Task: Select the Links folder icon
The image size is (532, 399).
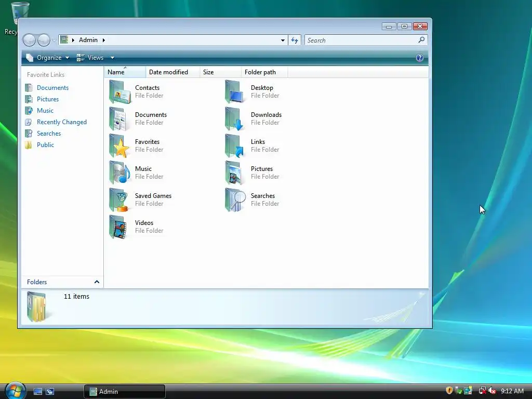Action: [x=235, y=145]
